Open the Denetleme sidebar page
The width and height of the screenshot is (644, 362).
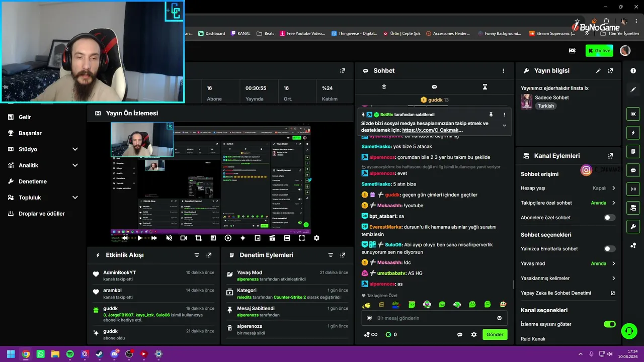pyautogui.click(x=33, y=182)
